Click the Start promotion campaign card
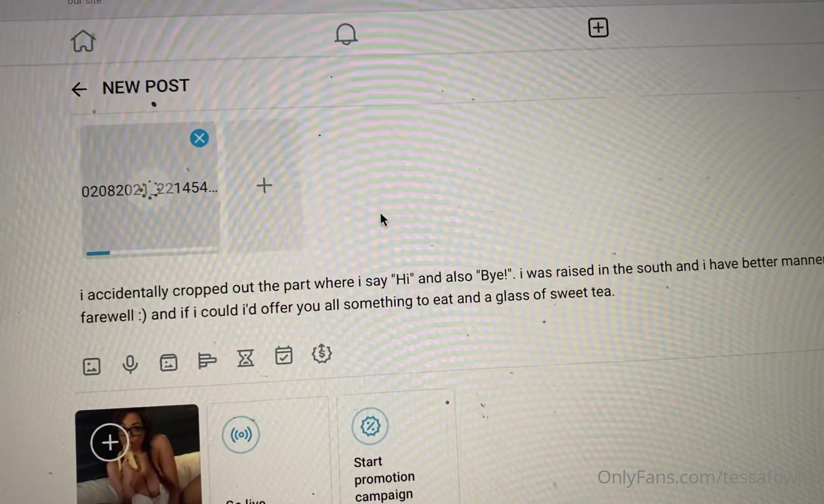 397,448
